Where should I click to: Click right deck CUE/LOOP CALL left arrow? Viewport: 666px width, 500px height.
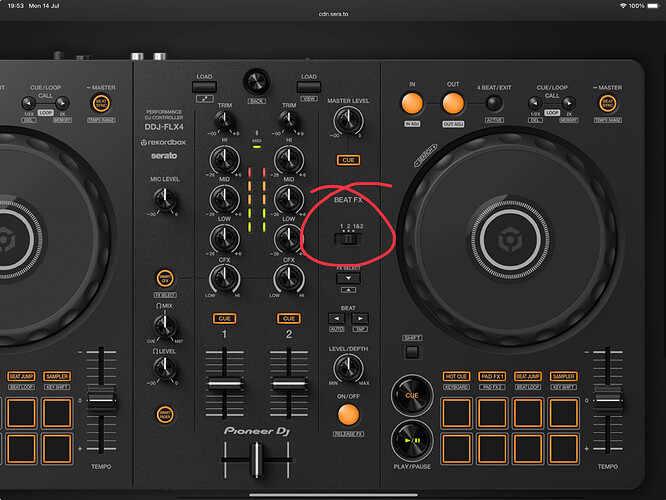click(535, 103)
